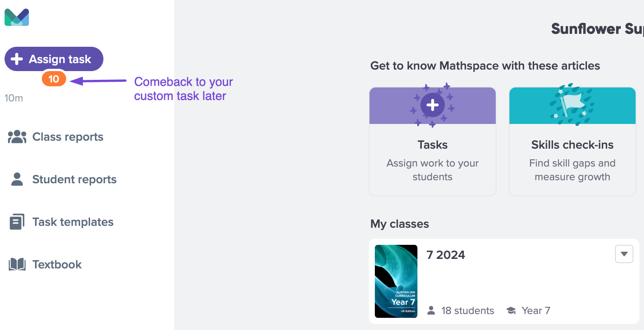Open the Skills check-ins article card
This screenshot has width=644, height=330.
[573, 141]
